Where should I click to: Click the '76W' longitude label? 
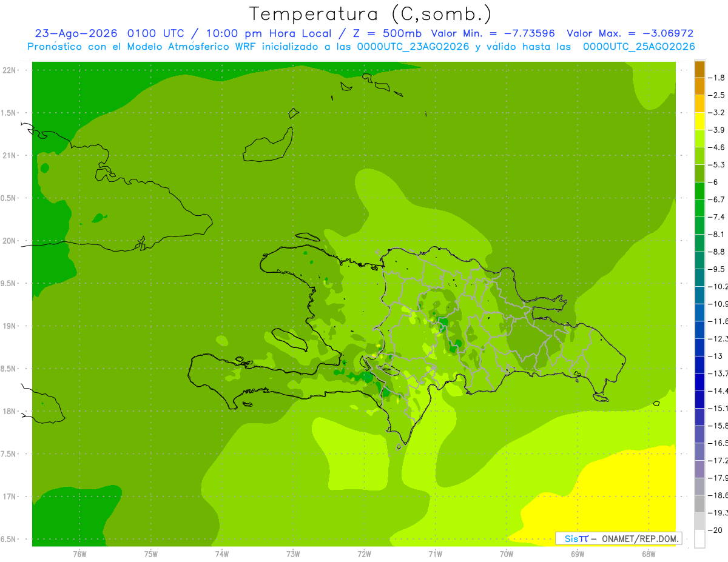(x=79, y=554)
